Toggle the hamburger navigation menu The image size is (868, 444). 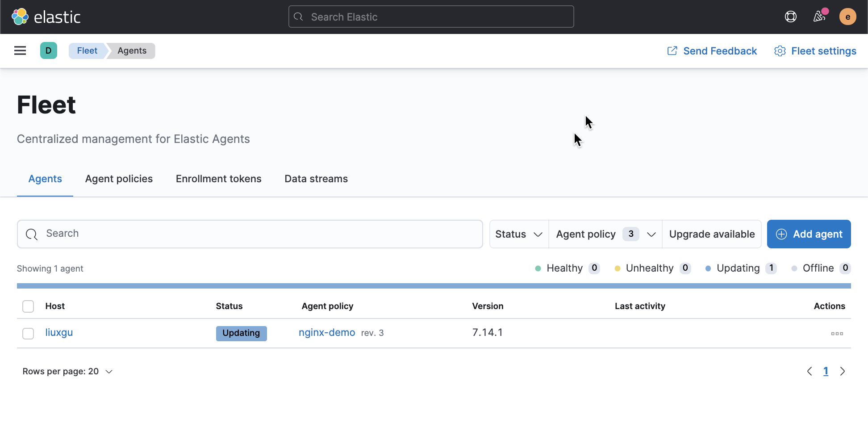[20, 50]
